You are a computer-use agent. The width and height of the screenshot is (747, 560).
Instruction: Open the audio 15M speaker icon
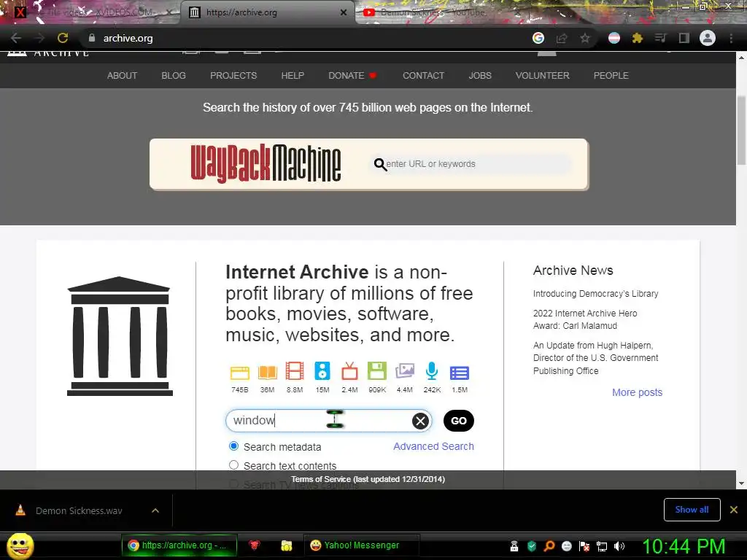click(x=322, y=371)
